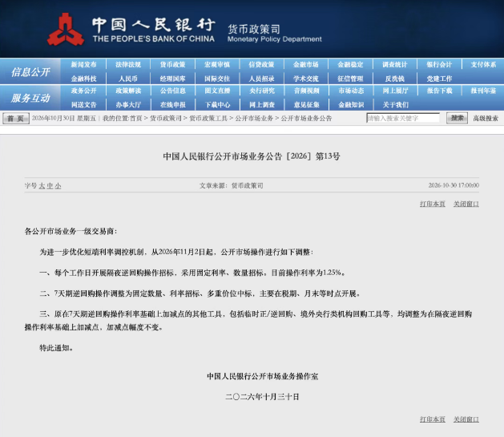Follow the 首页 breadcrumb link after 我的位置
This screenshot has height=437, width=504.
tap(135, 119)
